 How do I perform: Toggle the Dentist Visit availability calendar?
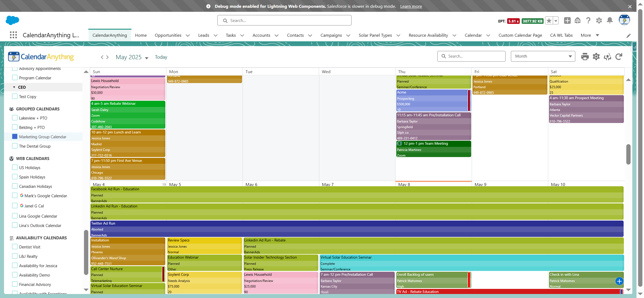15,247
